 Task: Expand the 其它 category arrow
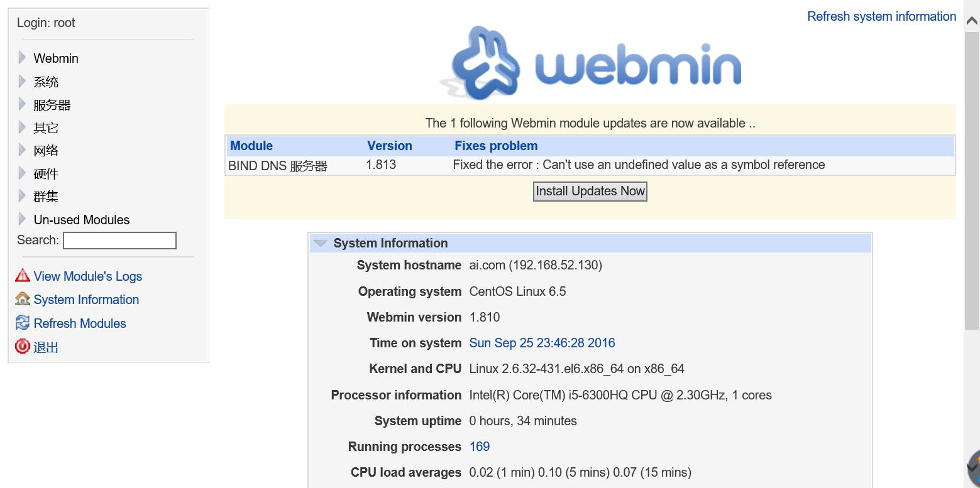[x=22, y=127]
